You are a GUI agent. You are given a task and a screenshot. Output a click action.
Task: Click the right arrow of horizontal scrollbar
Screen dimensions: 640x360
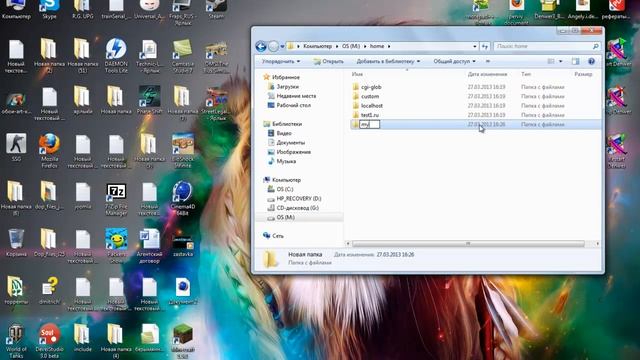[x=598, y=244]
